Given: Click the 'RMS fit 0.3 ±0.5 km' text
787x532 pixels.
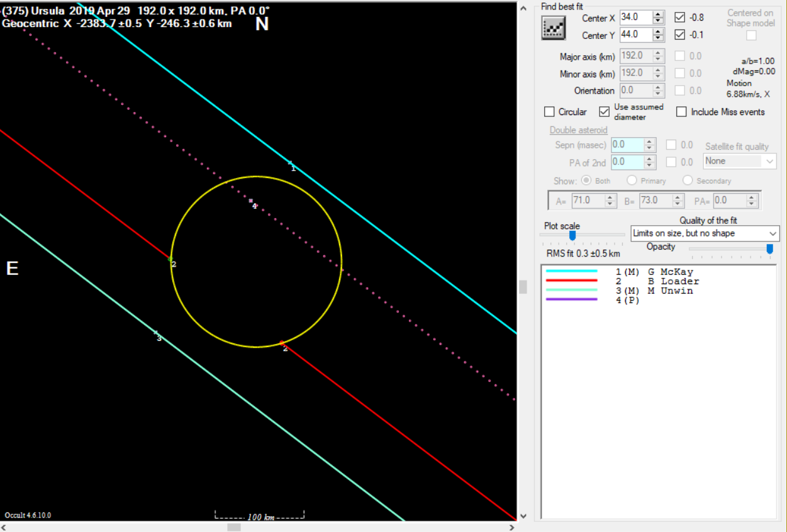Looking at the screenshot, I should pos(583,253).
